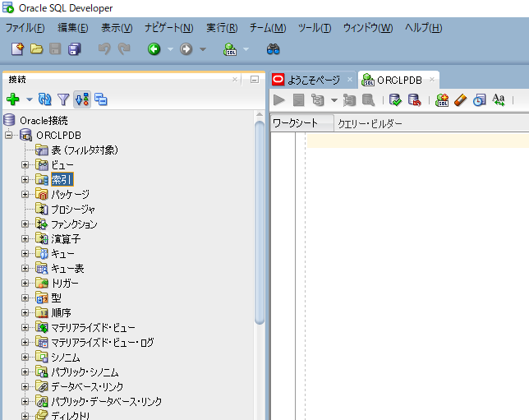Click the Filter funnel icon in connections panel
This screenshot has height=420, width=529.
point(63,99)
